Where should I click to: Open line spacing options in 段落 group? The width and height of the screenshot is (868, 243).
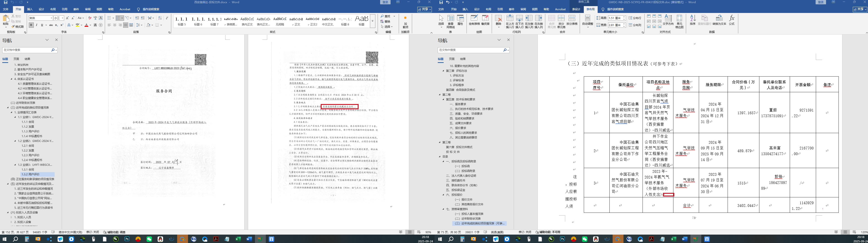point(139,25)
